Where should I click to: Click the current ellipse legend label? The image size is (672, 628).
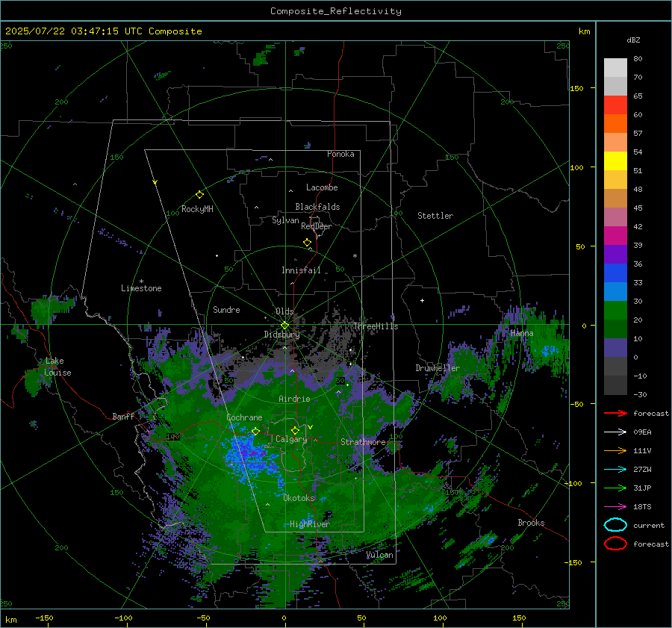[x=649, y=525]
